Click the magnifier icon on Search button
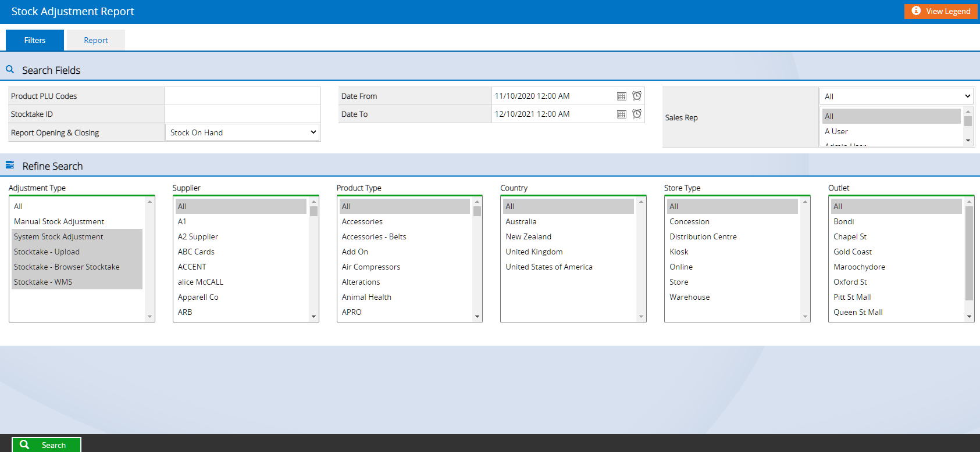Screen dimensions: 980x452 click(24, 444)
